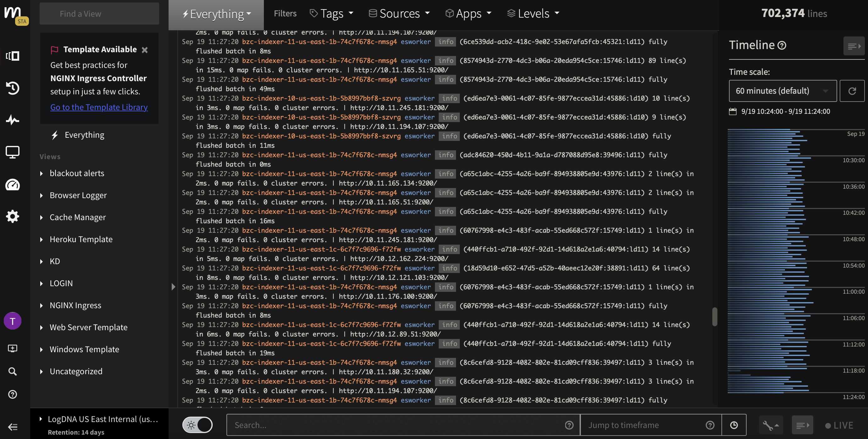Screen dimensions: 868x439
Task: Expand the blackout alerts view
Action: coord(42,172)
